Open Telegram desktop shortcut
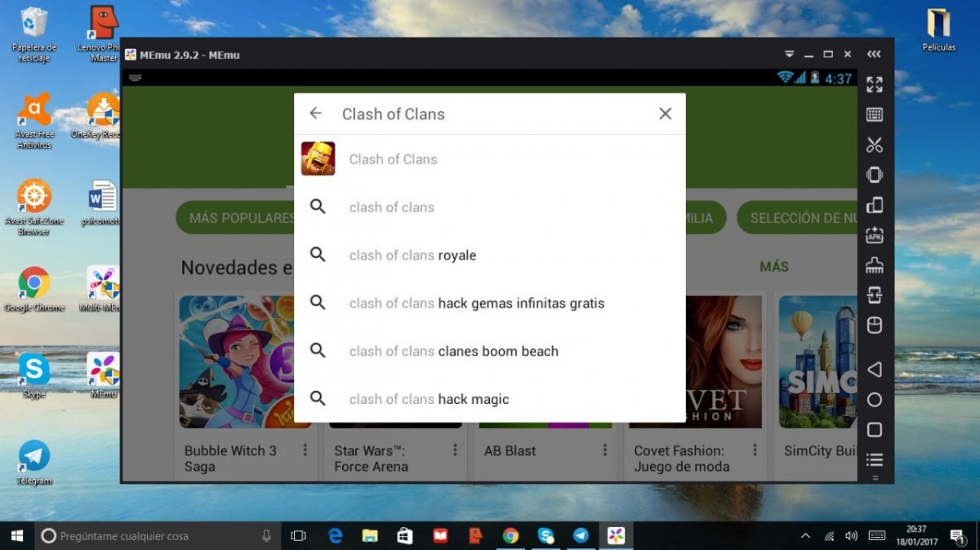This screenshot has width=980, height=550. tap(34, 463)
